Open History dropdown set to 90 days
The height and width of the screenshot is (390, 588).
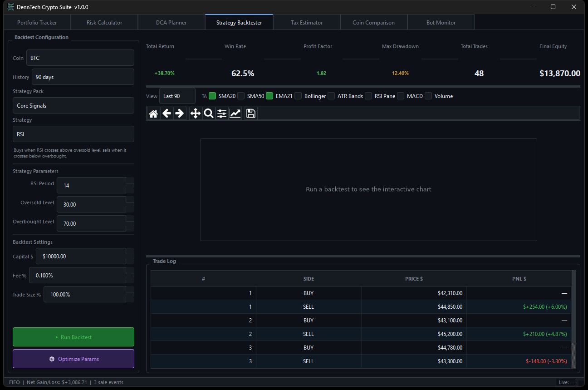click(83, 77)
